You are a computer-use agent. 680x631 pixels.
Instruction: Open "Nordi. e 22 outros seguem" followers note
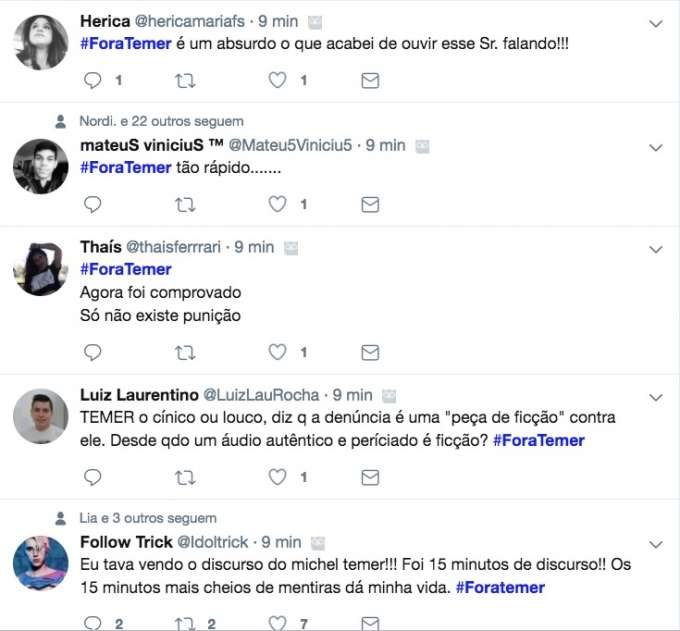point(161,121)
